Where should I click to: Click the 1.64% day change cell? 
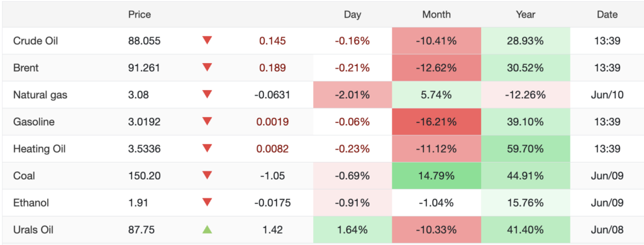point(352,230)
